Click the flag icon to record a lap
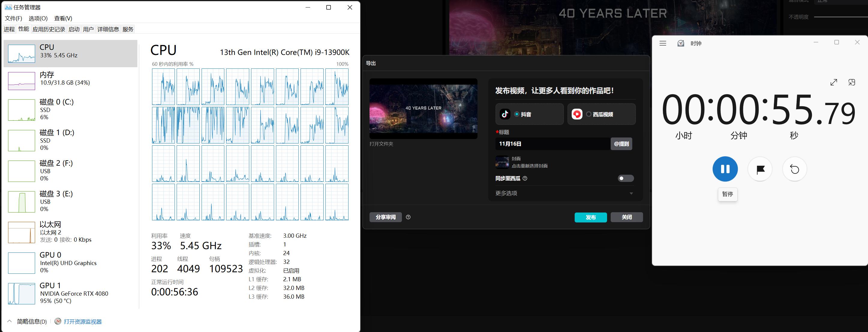The width and height of the screenshot is (868, 332). tap(760, 169)
